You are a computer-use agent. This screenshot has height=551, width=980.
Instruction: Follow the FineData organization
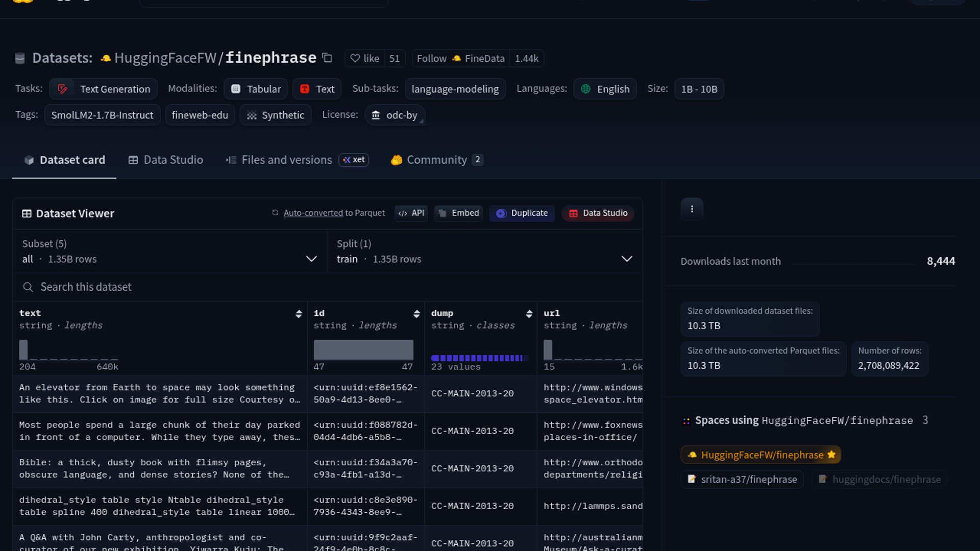point(432,59)
